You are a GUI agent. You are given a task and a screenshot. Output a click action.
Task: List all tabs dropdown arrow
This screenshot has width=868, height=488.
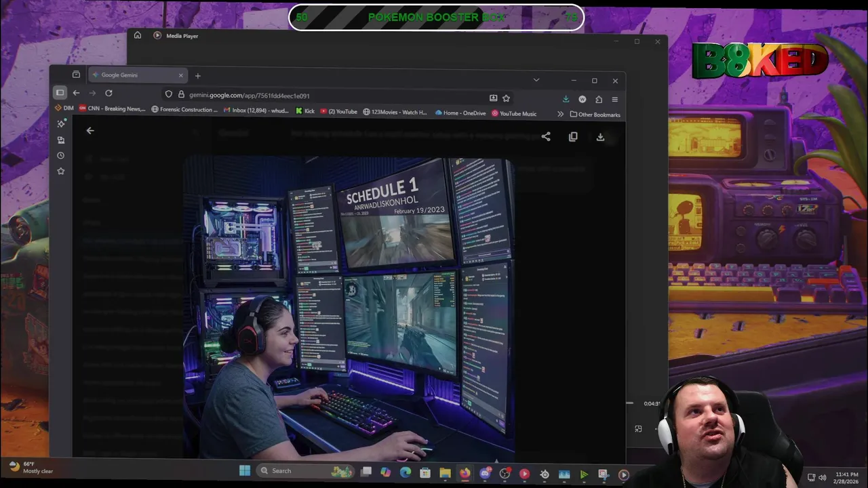(536, 80)
